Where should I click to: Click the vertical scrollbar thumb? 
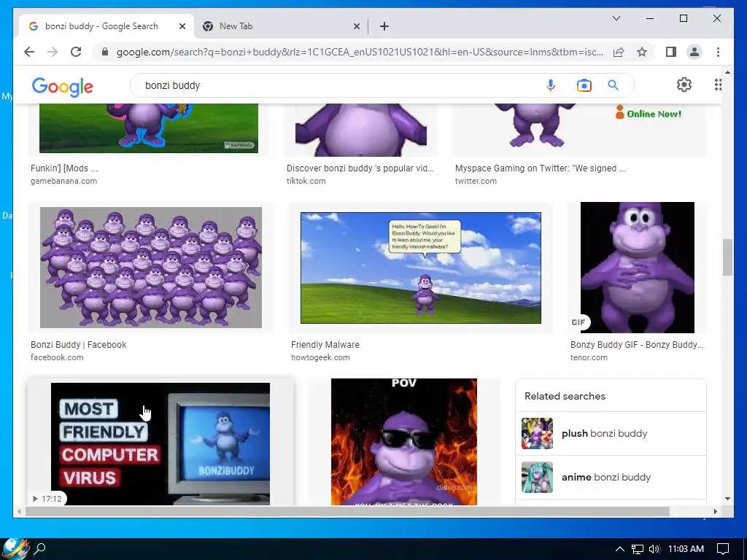coord(727,257)
